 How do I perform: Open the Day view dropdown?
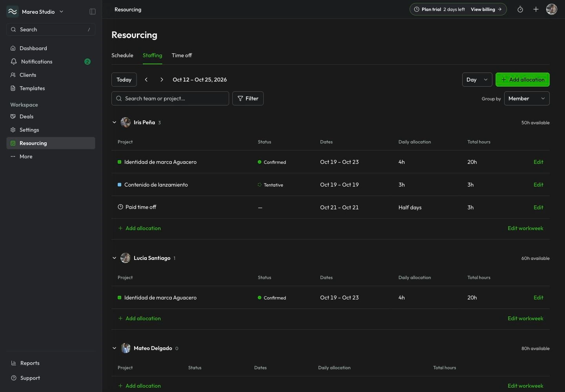click(477, 80)
